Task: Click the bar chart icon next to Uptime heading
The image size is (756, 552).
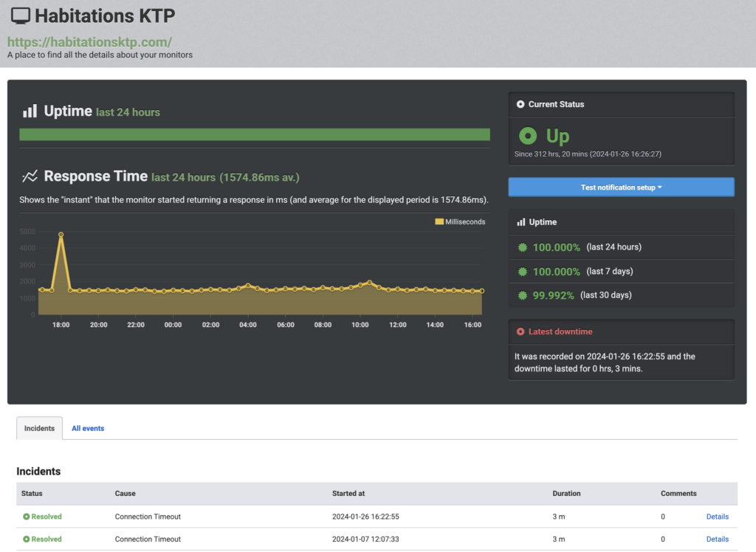Action: (30, 111)
